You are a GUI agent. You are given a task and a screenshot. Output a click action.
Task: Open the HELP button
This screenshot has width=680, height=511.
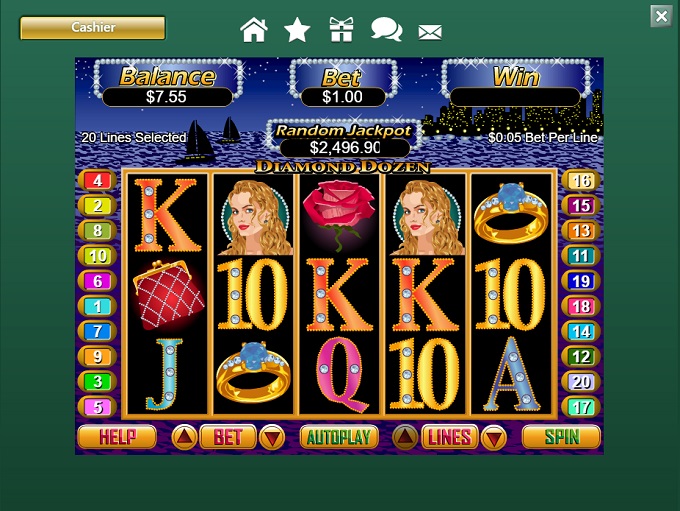pyautogui.click(x=117, y=436)
